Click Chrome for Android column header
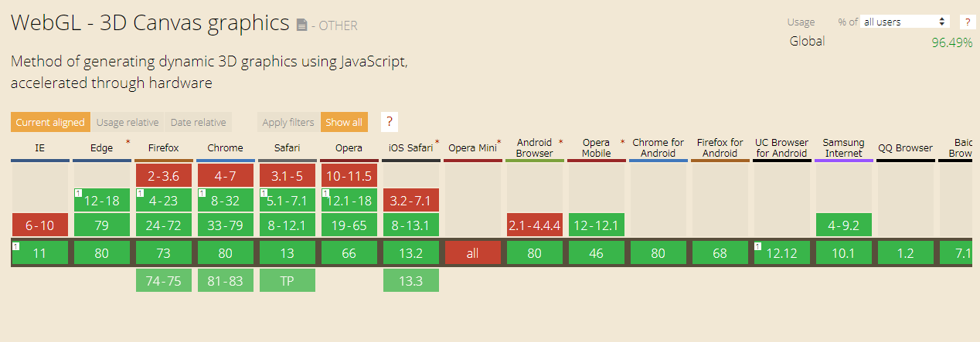Viewport: 980px width, 342px height. (658, 147)
